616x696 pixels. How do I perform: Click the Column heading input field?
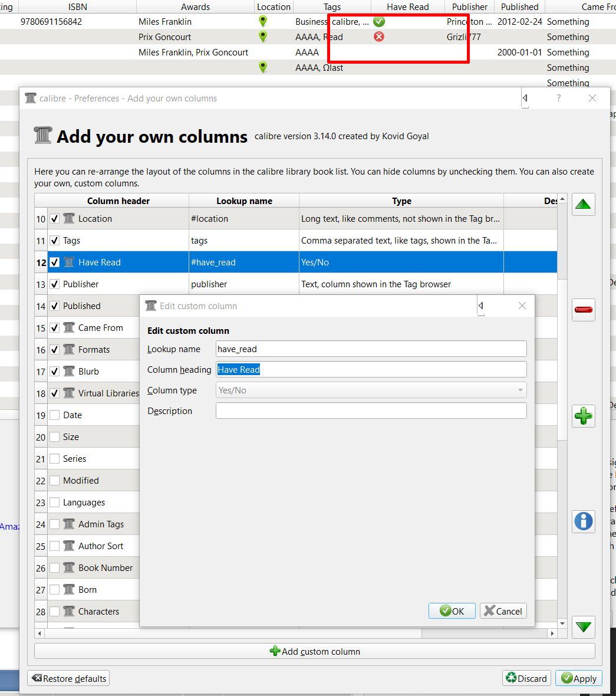[371, 369]
